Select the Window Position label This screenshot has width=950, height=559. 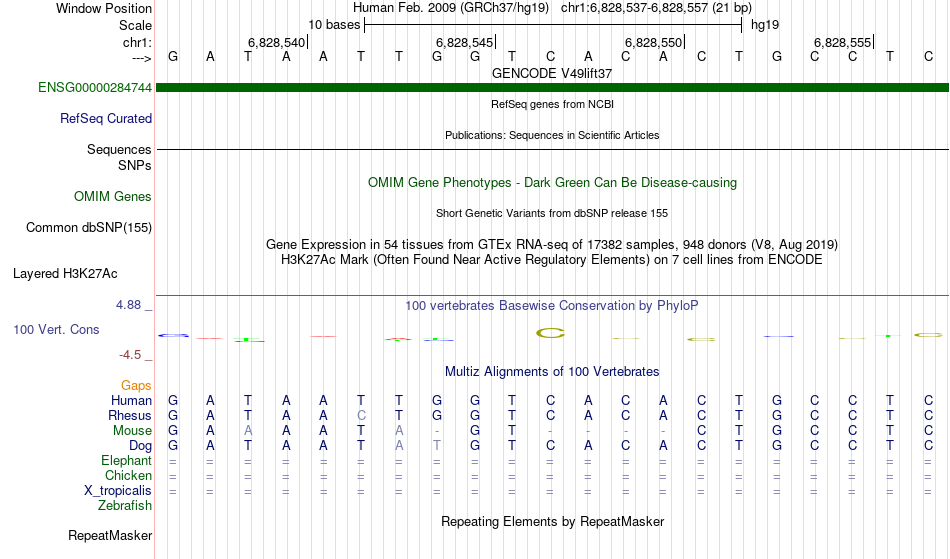(x=104, y=8)
